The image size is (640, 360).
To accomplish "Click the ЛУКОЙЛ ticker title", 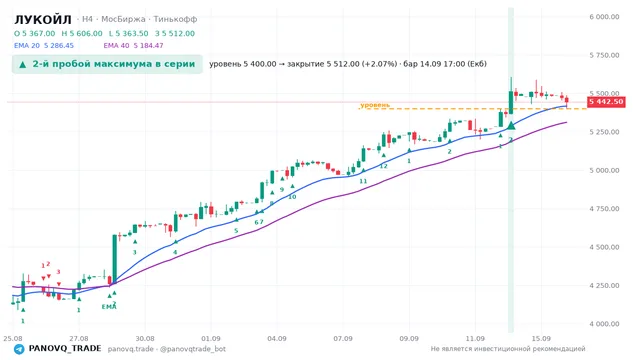I will pos(43,19).
